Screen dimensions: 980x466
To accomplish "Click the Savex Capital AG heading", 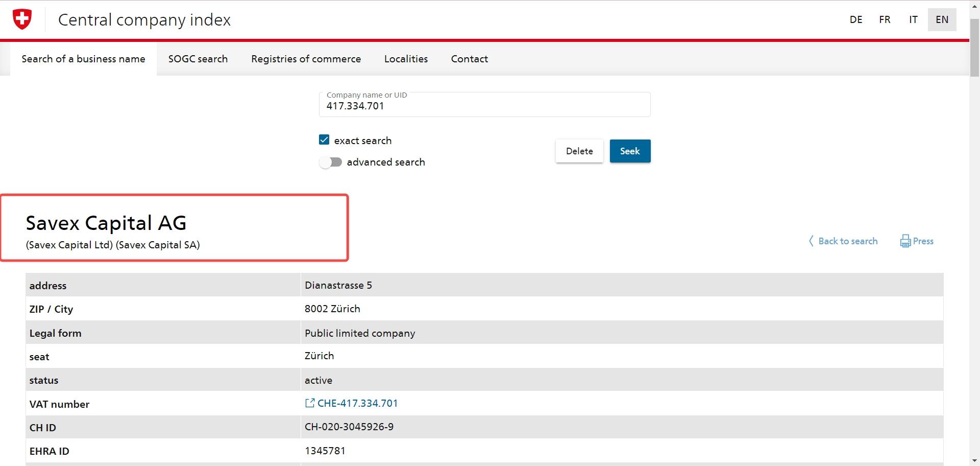I will coord(106,223).
